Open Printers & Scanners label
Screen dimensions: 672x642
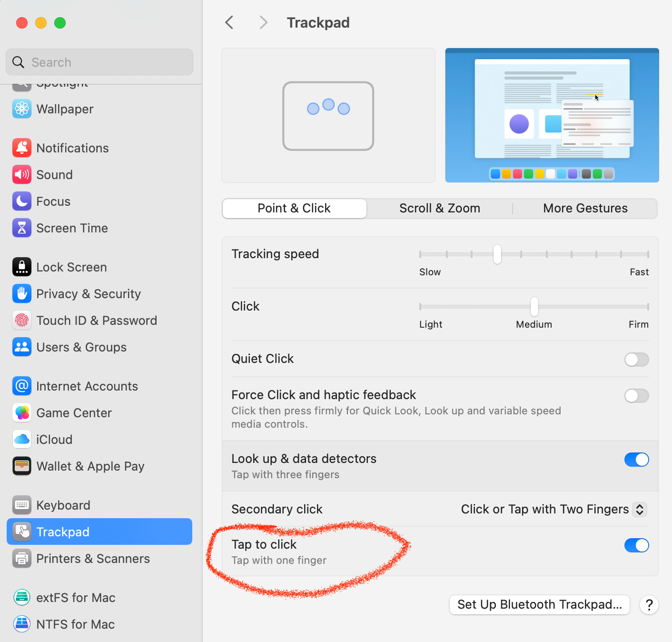coord(93,559)
